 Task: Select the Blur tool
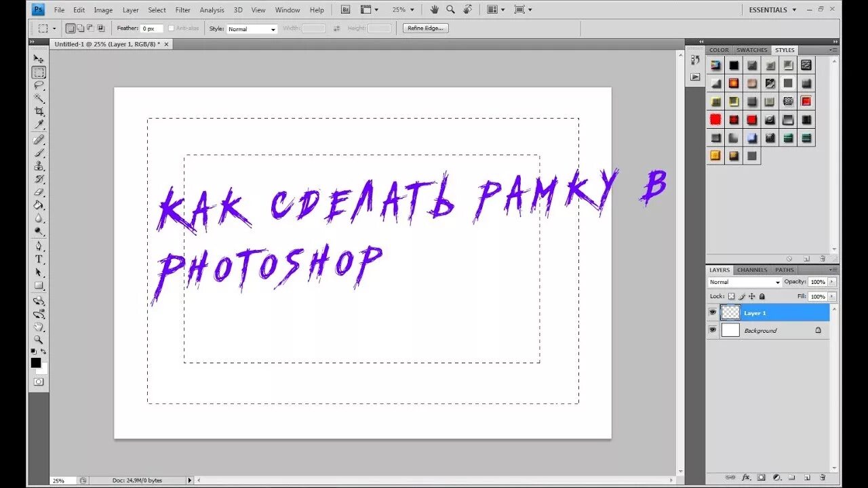click(x=39, y=218)
